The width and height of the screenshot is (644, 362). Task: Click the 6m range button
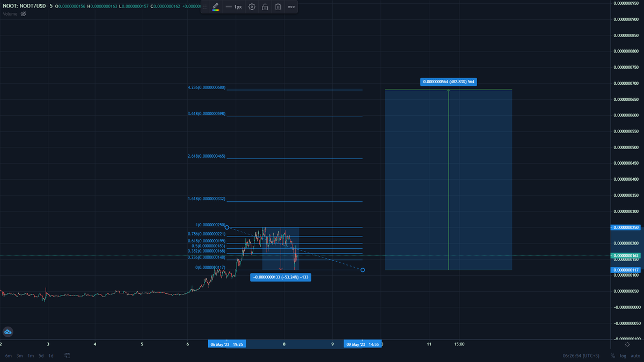tap(8, 356)
